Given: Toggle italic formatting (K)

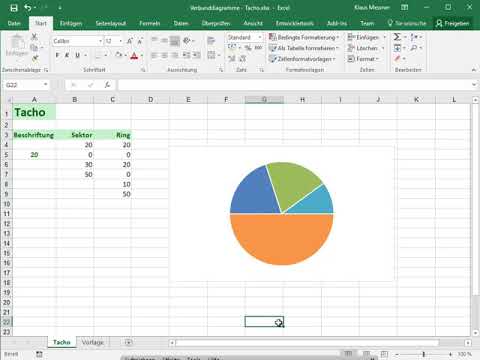Looking at the screenshot, I should [x=67, y=55].
